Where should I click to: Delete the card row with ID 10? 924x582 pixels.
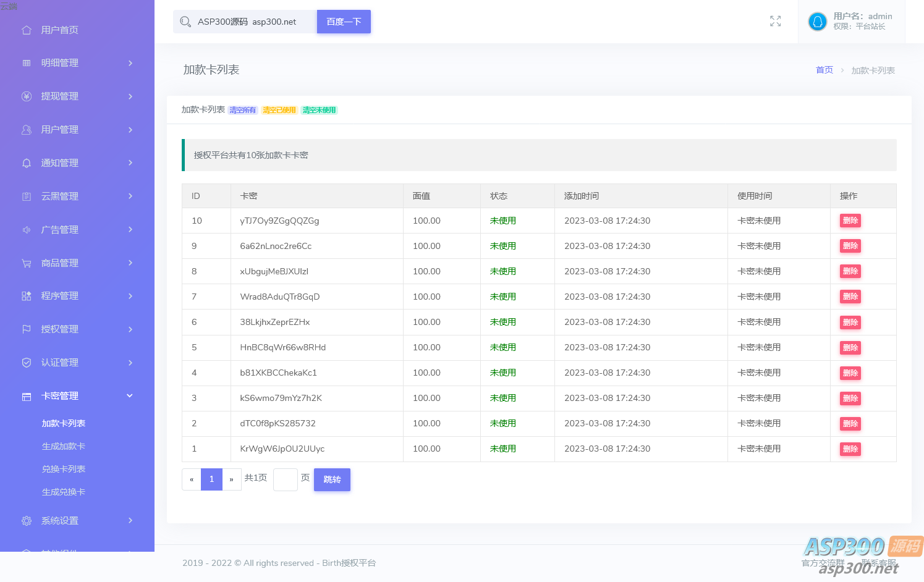pos(850,221)
